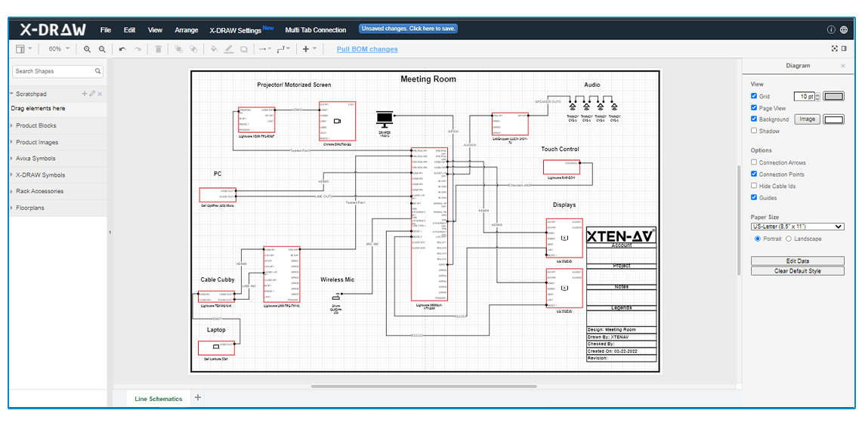Enable the Shadow checkbox in View options

point(753,131)
